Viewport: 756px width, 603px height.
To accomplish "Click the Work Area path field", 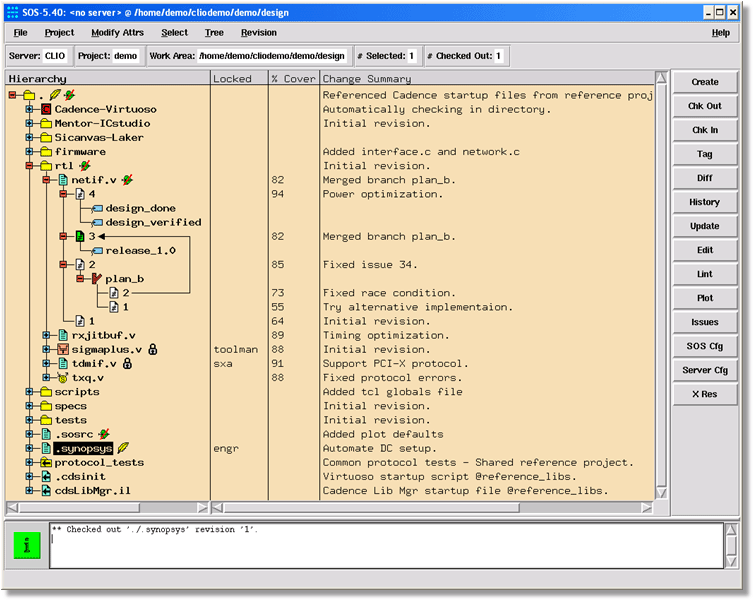I will point(272,56).
